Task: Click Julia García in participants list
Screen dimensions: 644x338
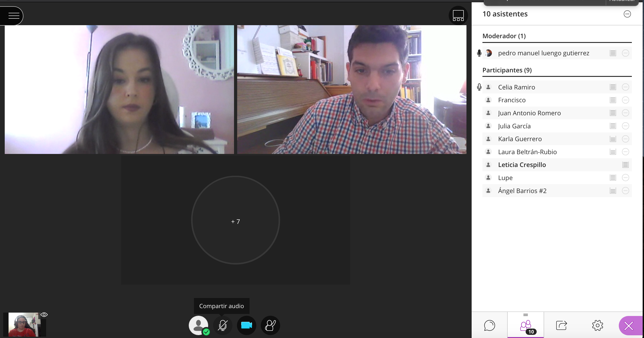Action: (514, 126)
